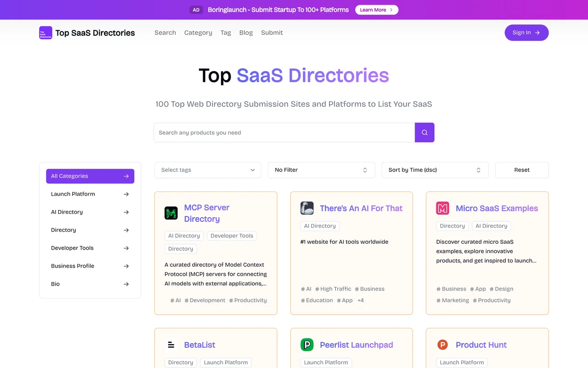The width and height of the screenshot is (588, 368).
Task: Click the #Development tag on MCP card
Action: 205,300
